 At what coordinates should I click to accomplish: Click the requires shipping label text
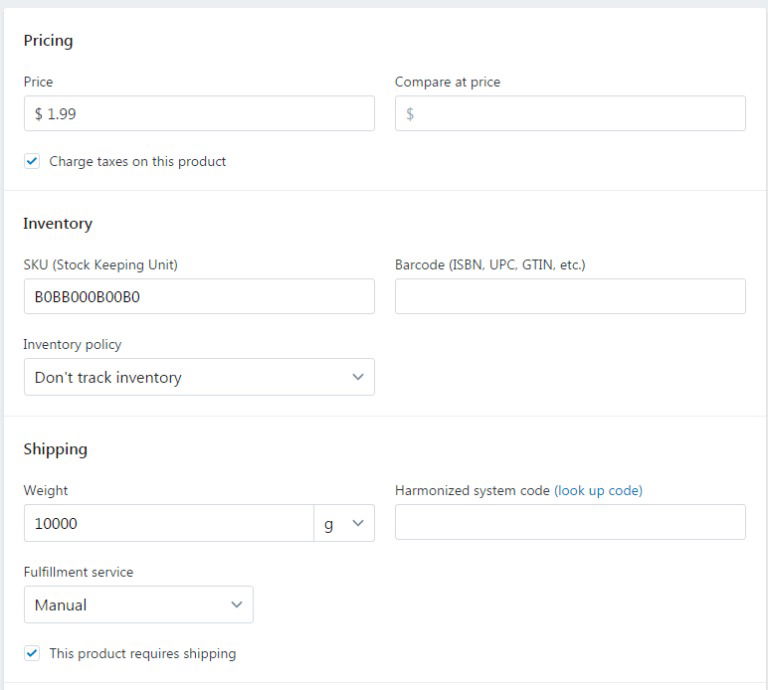[143, 654]
